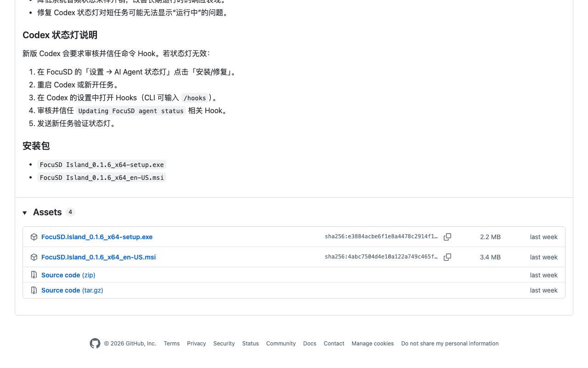
Task: Click the '/hooks' inline code
Action: [x=195, y=98]
